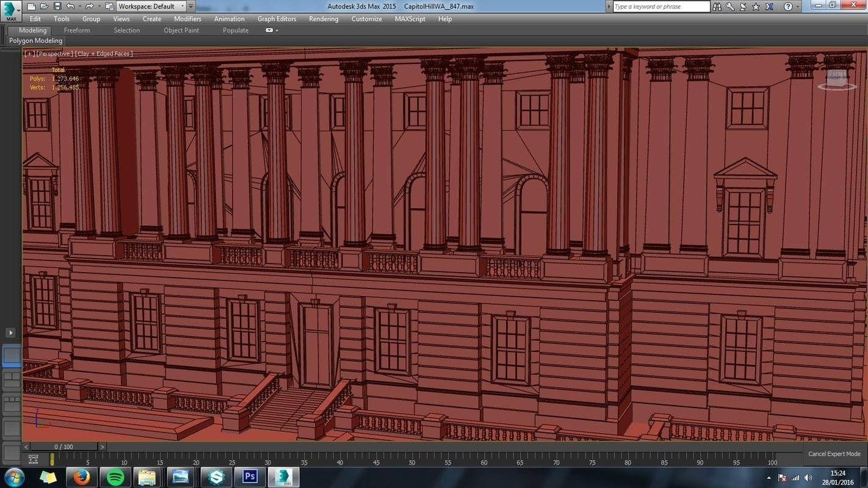Open Photoshop from the taskbar
This screenshot has height=488, width=868.
[x=250, y=477]
